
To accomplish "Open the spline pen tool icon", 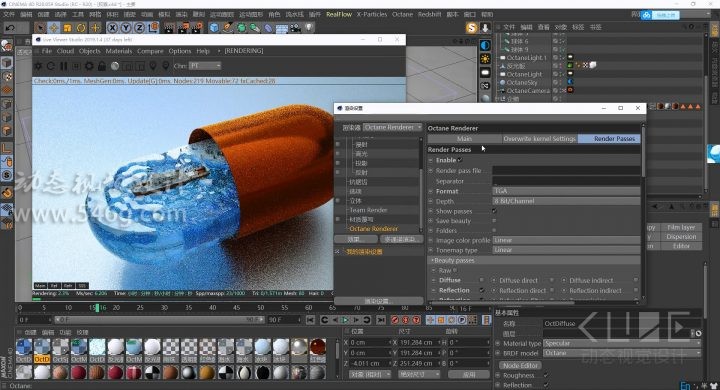I will click(228, 28).
